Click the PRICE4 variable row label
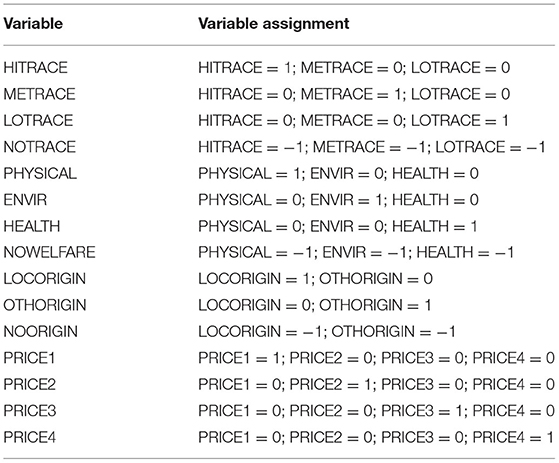 click(30, 437)
